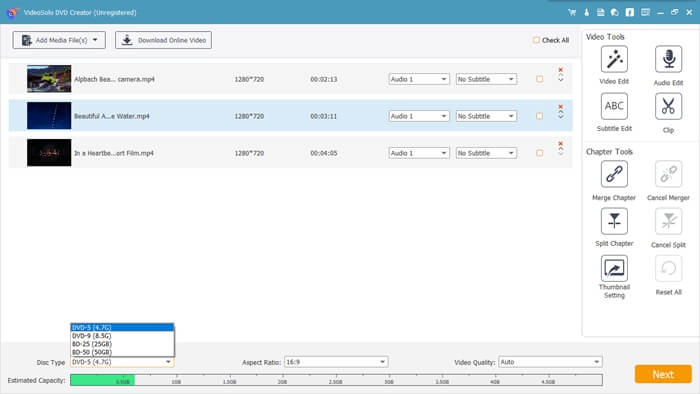
Task: Expand Audio 1 dropdown for Alpbach video
Action: [419, 79]
